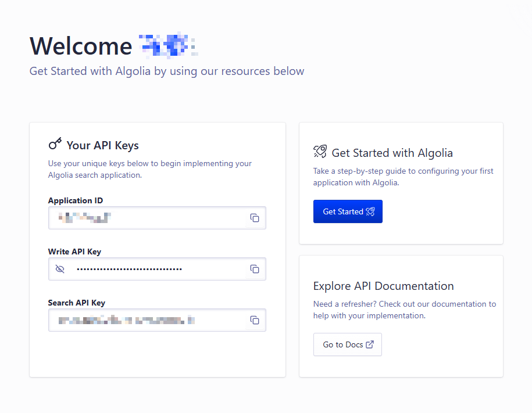Reveal the hidden Write API Key

pos(60,269)
